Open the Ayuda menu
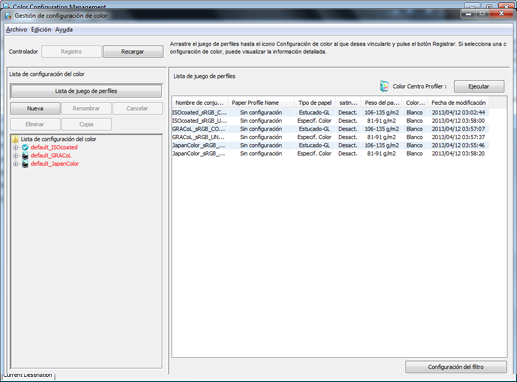Viewport: 517px width, 382px height. click(64, 30)
